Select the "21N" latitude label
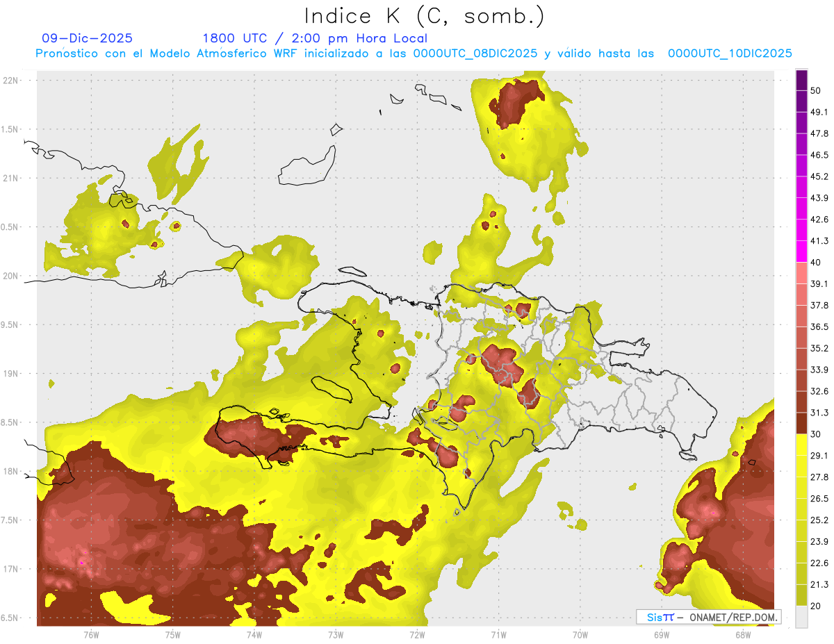The height and width of the screenshot is (644, 834). [10, 178]
